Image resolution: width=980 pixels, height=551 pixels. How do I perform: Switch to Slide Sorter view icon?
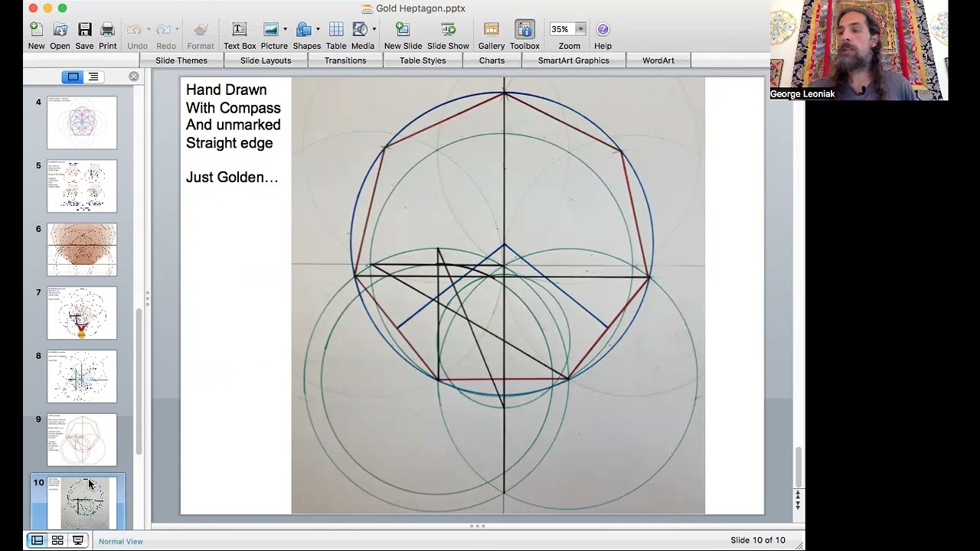click(57, 540)
